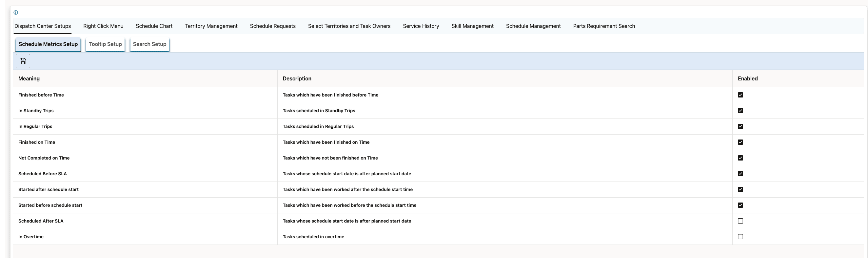The width and height of the screenshot is (868, 258).
Task: Enable the Scheduled After SLA metric
Action: 740,221
